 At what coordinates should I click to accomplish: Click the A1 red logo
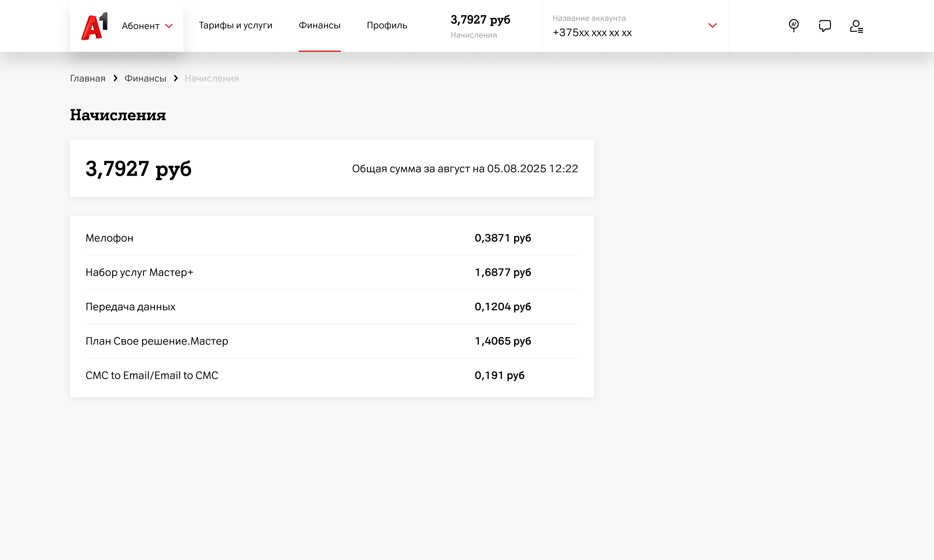coord(94,26)
